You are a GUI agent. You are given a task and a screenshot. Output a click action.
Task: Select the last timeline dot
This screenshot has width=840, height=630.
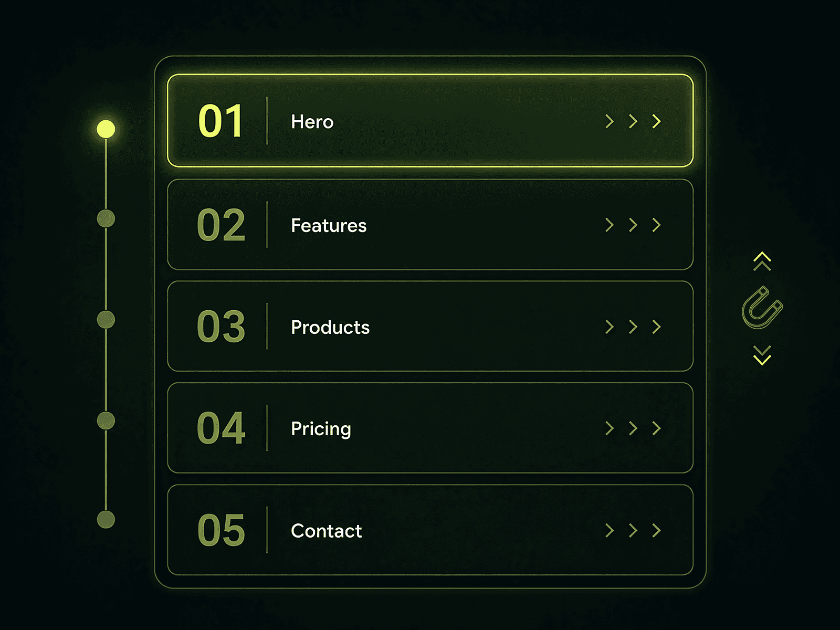click(x=106, y=519)
